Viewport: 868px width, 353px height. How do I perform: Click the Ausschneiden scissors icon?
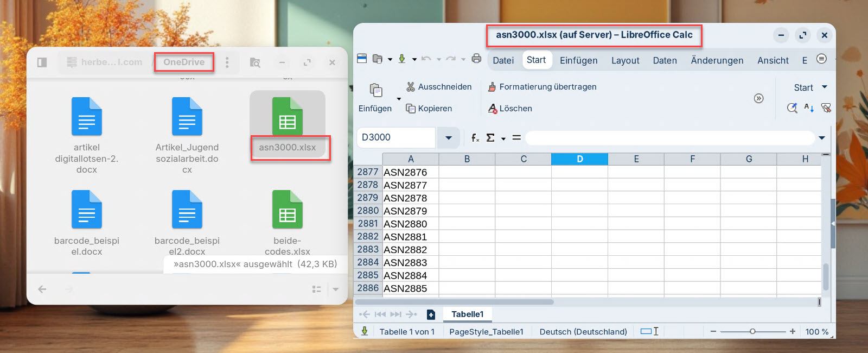(x=411, y=87)
